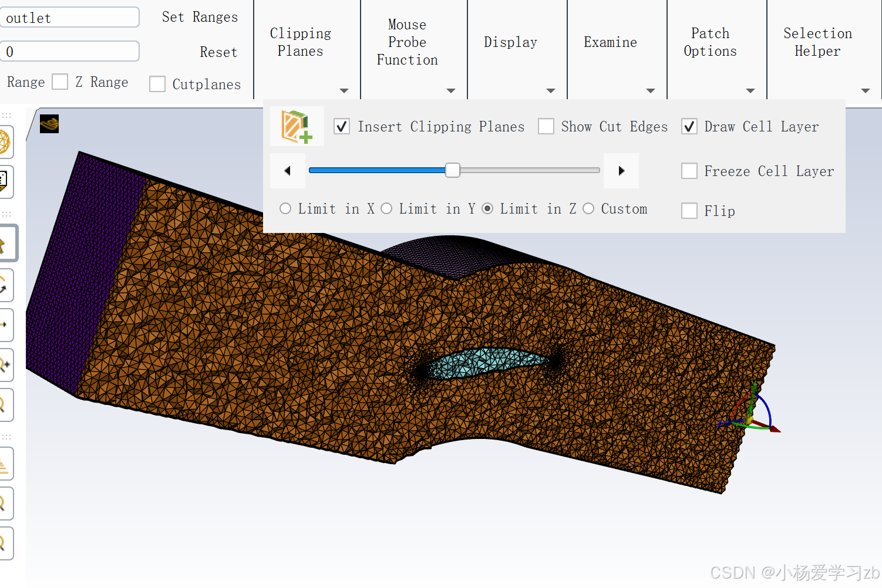Click the blue filled clipping slider portion
The width and height of the screenshot is (882, 588).
[x=377, y=170]
